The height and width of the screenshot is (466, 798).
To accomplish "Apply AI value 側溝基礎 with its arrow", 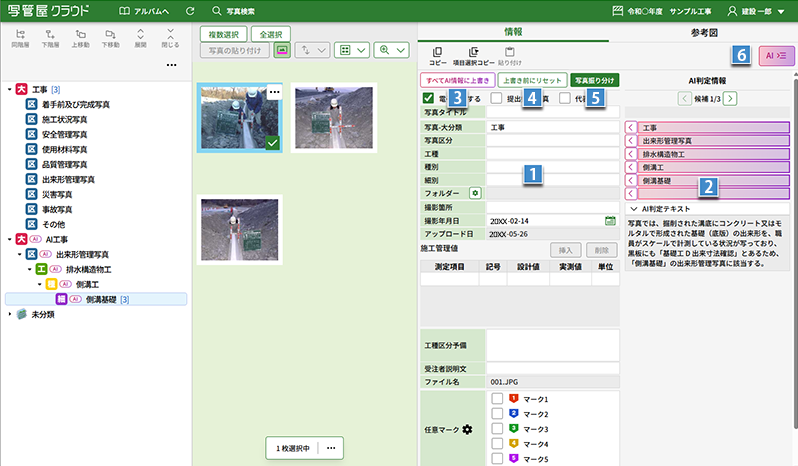I will click(631, 180).
